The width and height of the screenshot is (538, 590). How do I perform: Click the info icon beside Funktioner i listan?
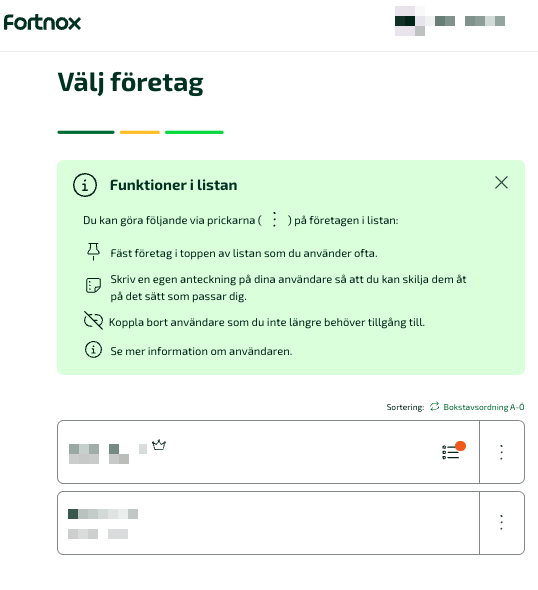point(85,185)
